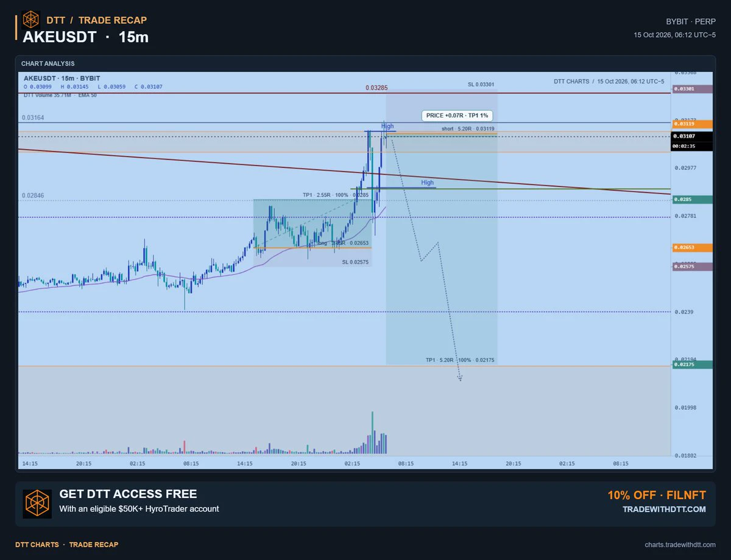Select the 'CHART ANALYSIS' panel label

tap(48, 63)
